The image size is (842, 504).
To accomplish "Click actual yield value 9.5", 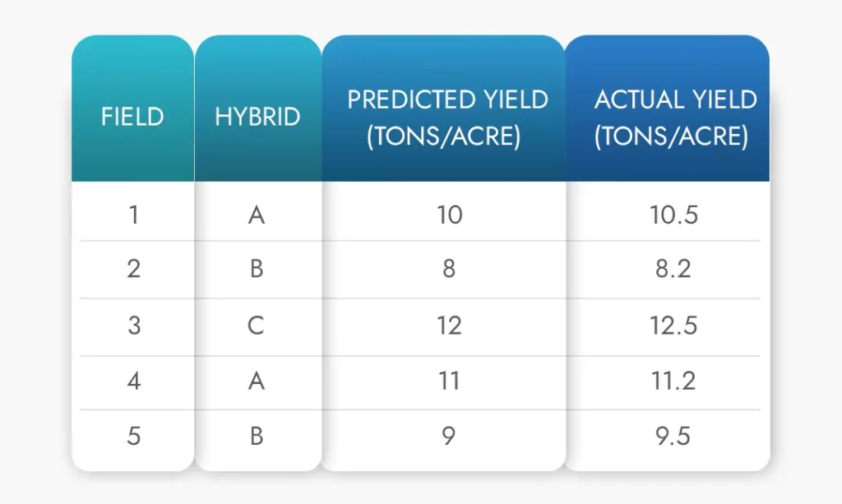I will [673, 436].
